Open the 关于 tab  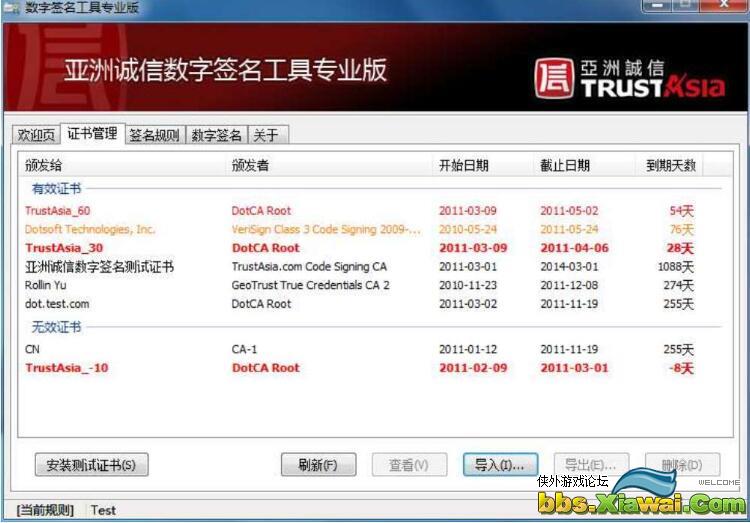pyautogui.click(x=266, y=136)
